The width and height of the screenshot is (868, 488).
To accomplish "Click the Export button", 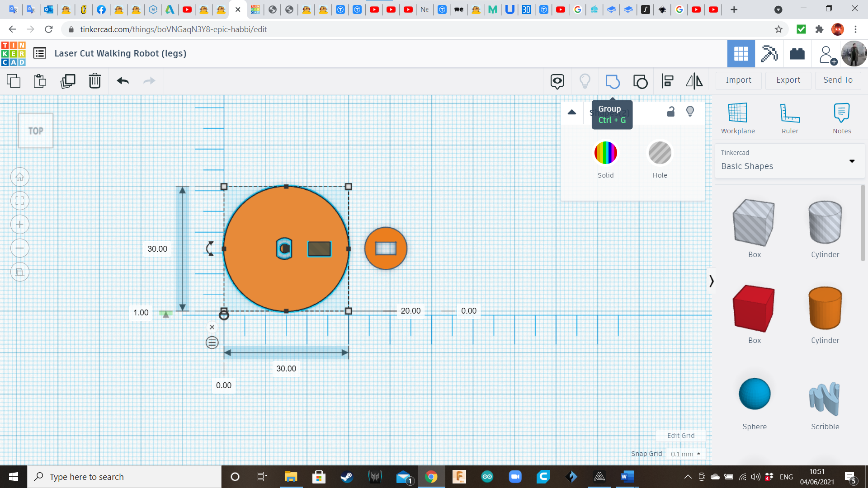I will [x=788, y=80].
